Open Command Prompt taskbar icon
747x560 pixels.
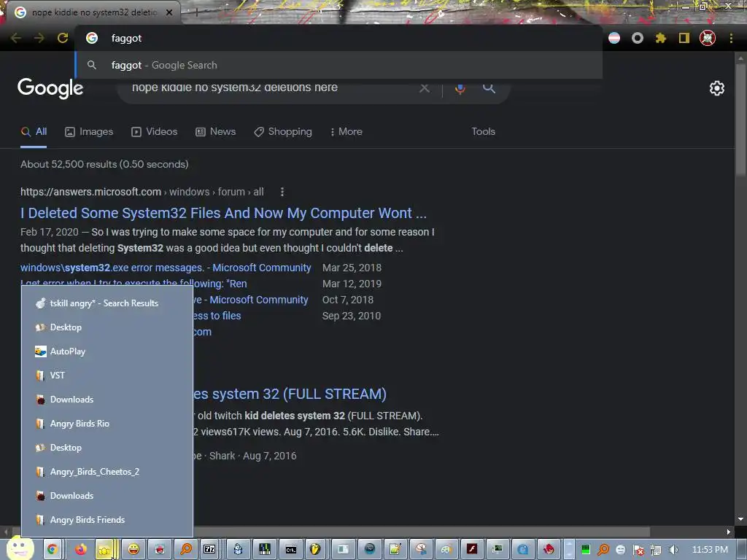click(x=290, y=550)
